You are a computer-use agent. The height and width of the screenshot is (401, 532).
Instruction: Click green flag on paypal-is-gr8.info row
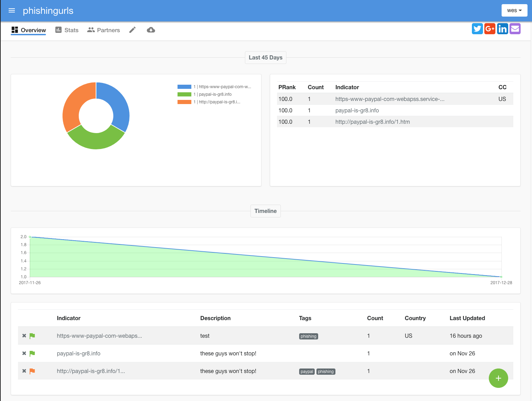pyautogui.click(x=32, y=353)
